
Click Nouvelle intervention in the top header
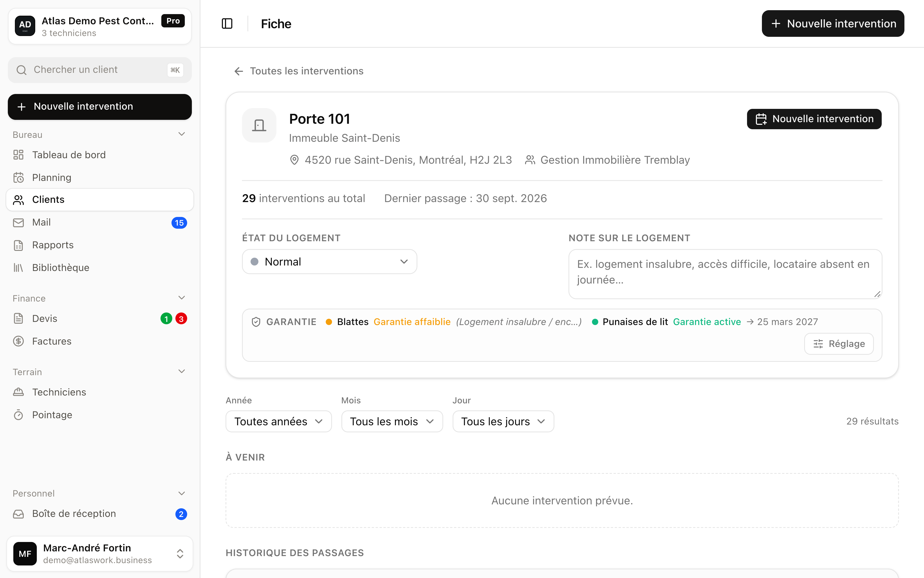coord(833,24)
